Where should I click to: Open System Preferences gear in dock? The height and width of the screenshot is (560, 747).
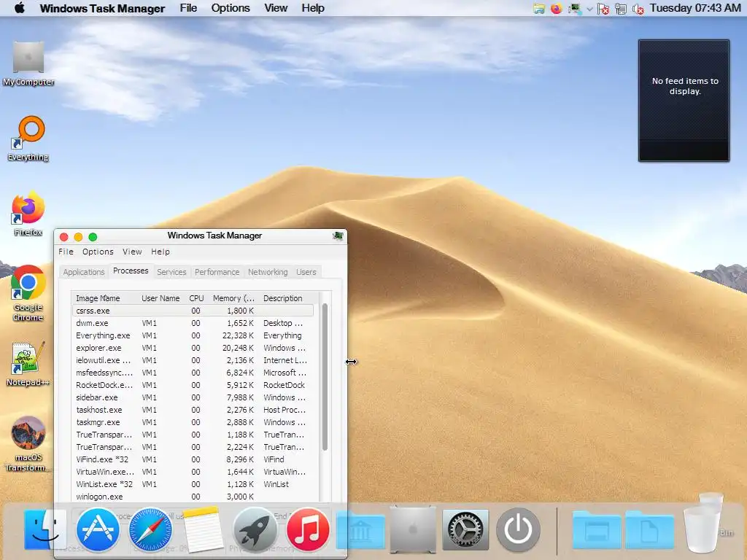click(465, 529)
